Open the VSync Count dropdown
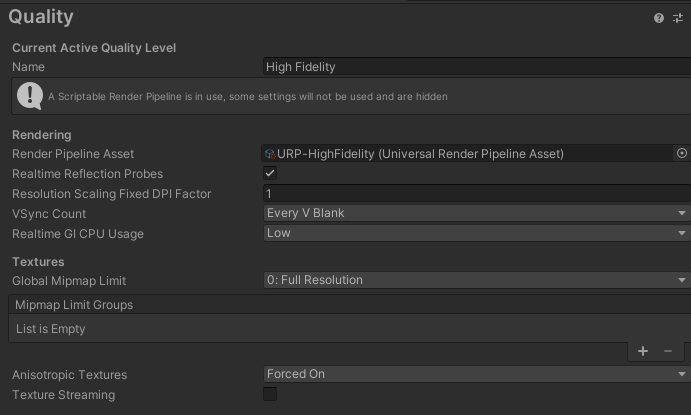This screenshot has height=415, width=691. click(477, 213)
